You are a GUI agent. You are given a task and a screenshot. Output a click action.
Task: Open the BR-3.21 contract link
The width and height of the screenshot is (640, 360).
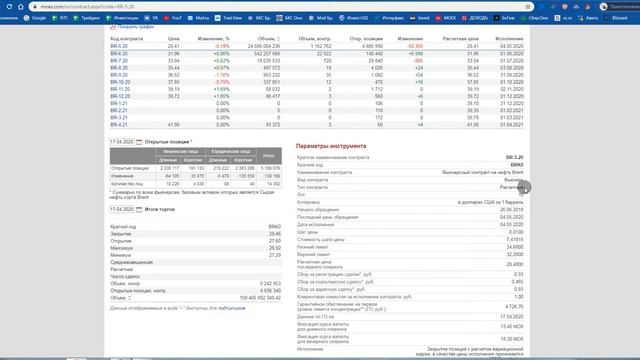pos(119,118)
